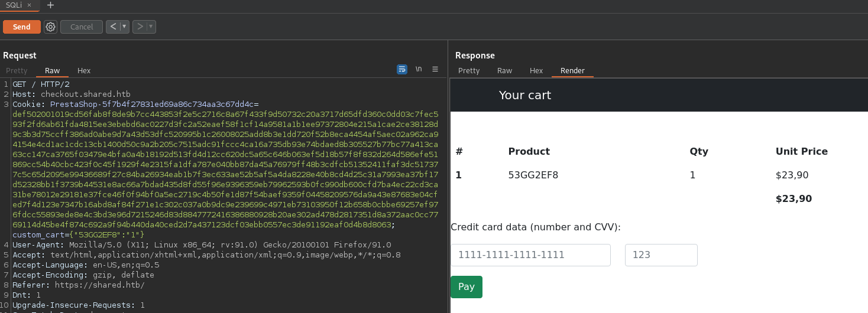
Task: Switch response view to Raw
Action: click(504, 71)
